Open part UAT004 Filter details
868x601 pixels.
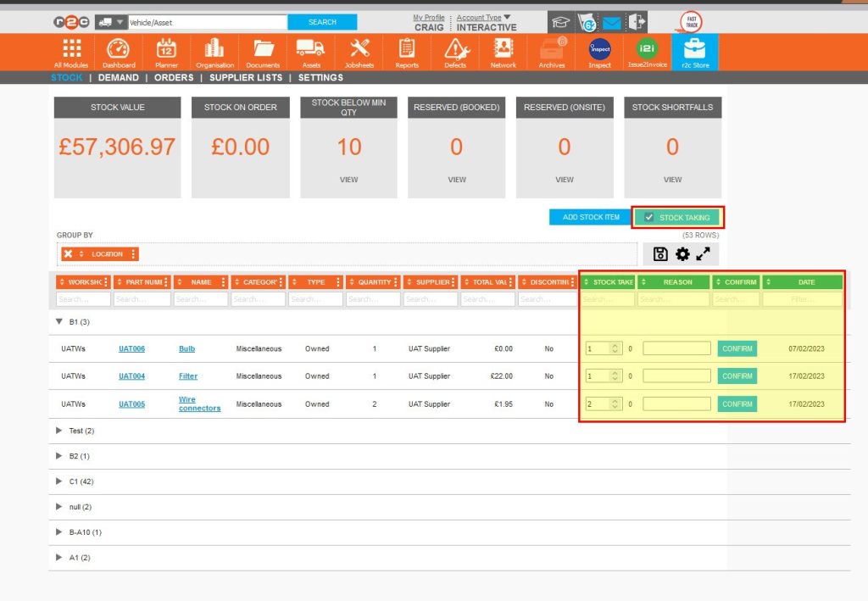(131, 376)
